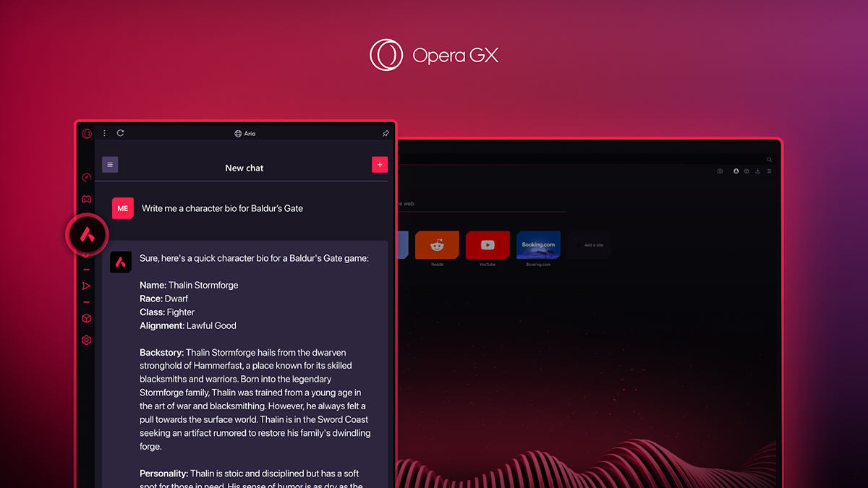Select the Aria tab

246,133
